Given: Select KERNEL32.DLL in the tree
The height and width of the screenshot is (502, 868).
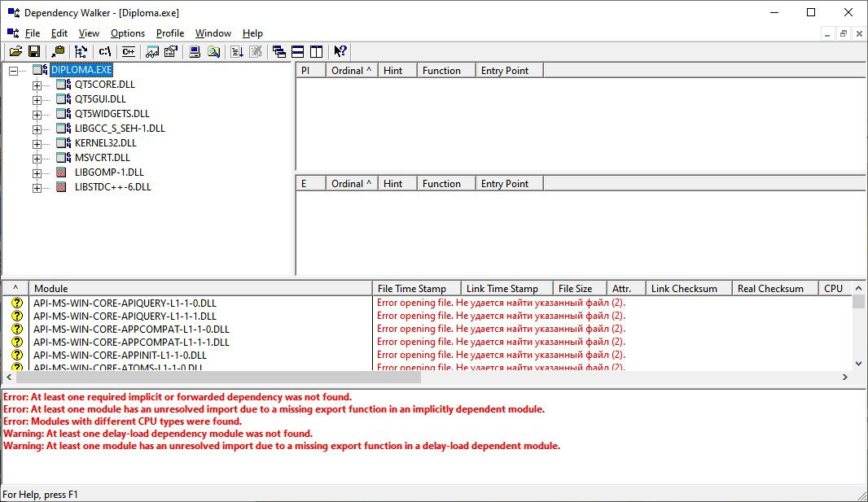Looking at the screenshot, I should click(105, 142).
